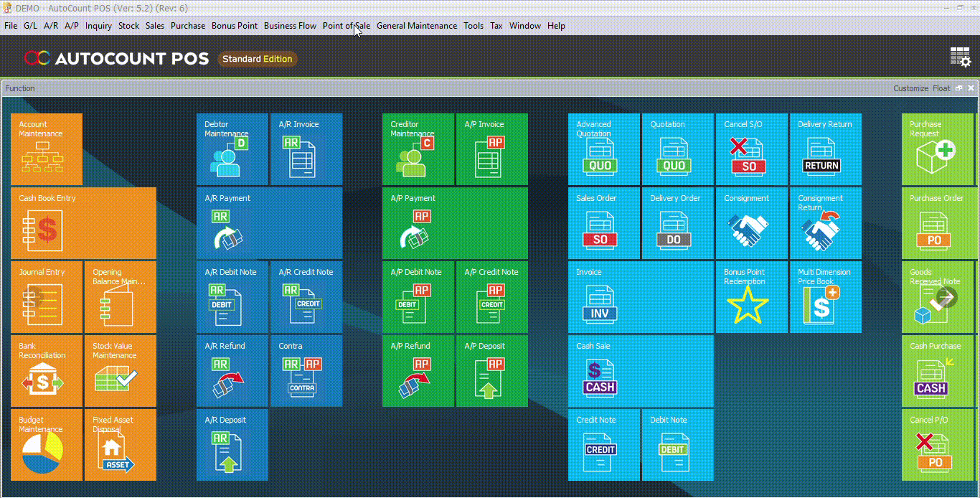
Task: Open the Account Maintenance tile
Action: (47, 149)
